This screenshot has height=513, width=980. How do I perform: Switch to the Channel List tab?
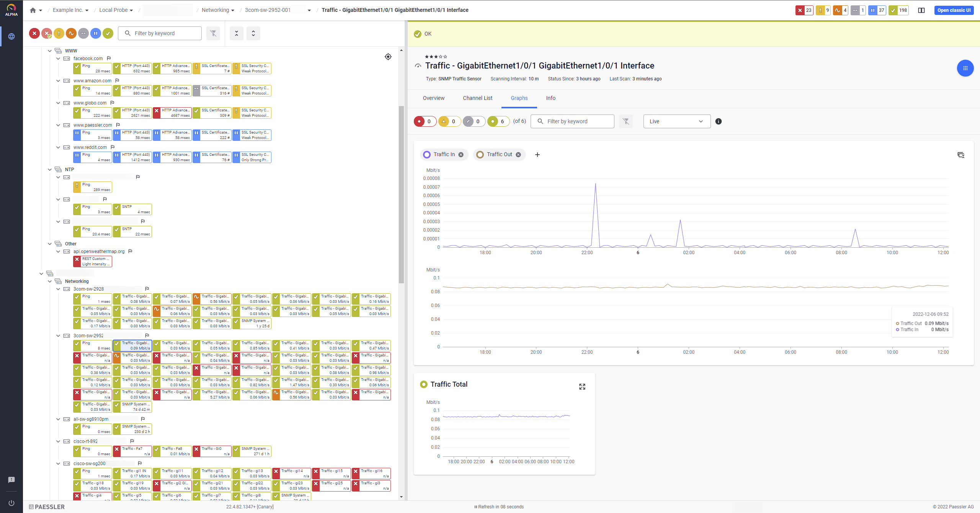[x=477, y=98]
